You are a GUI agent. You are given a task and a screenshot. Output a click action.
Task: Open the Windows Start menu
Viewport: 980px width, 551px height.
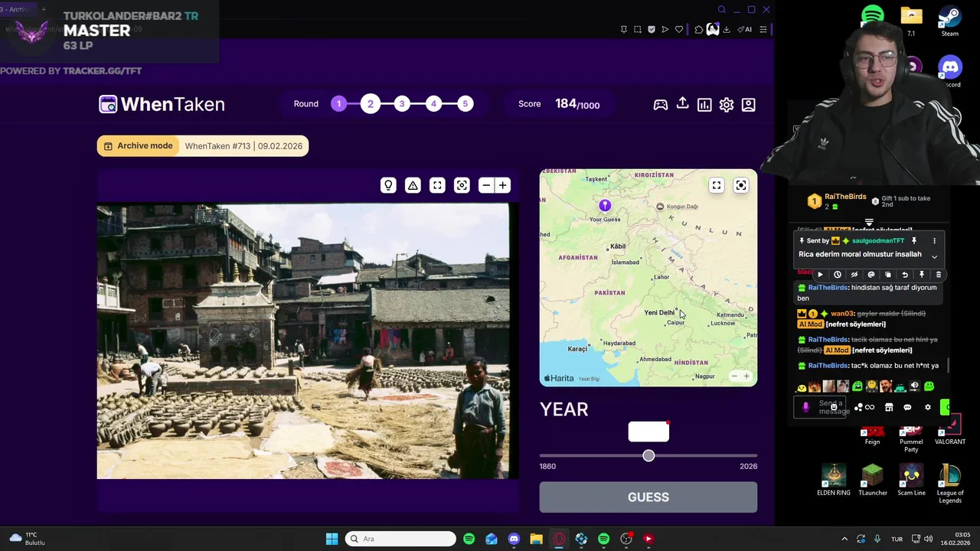pyautogui.click(x=332, y=539)
